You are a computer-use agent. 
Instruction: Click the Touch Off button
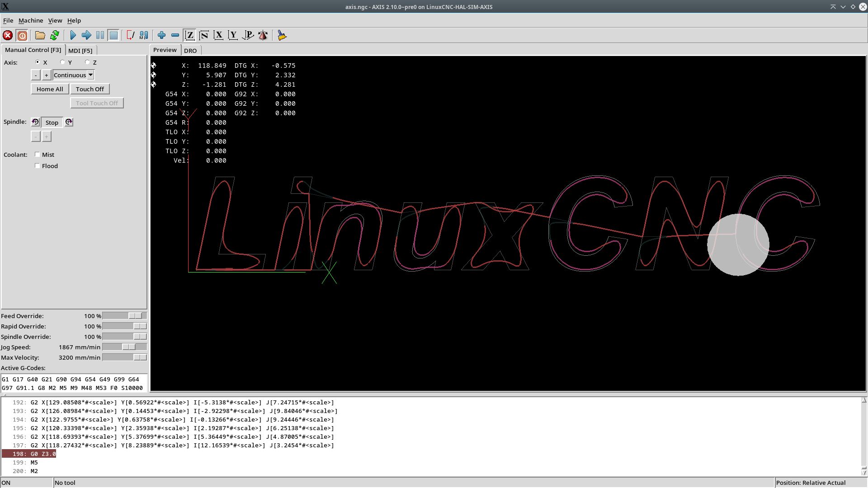click(90, 89)
